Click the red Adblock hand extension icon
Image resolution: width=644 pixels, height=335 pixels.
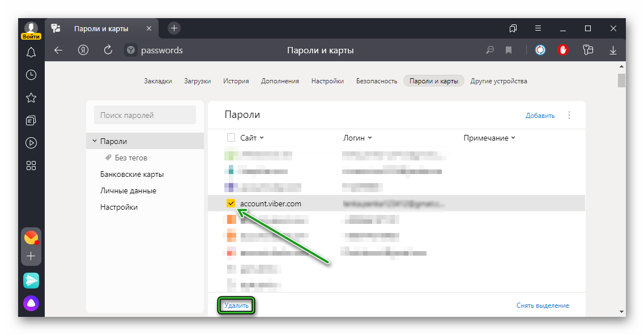[562, 50]
